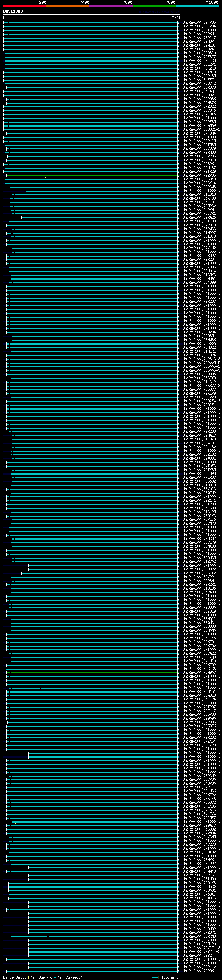Click the UniRef100_B9N1B7 entry
The width and height of the screenshot is (222, 980).
199,45
